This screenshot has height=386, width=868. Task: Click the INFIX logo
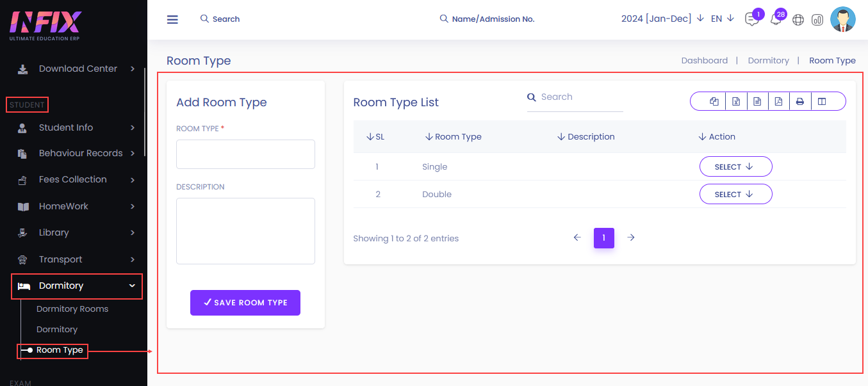[x=45, y=24]
